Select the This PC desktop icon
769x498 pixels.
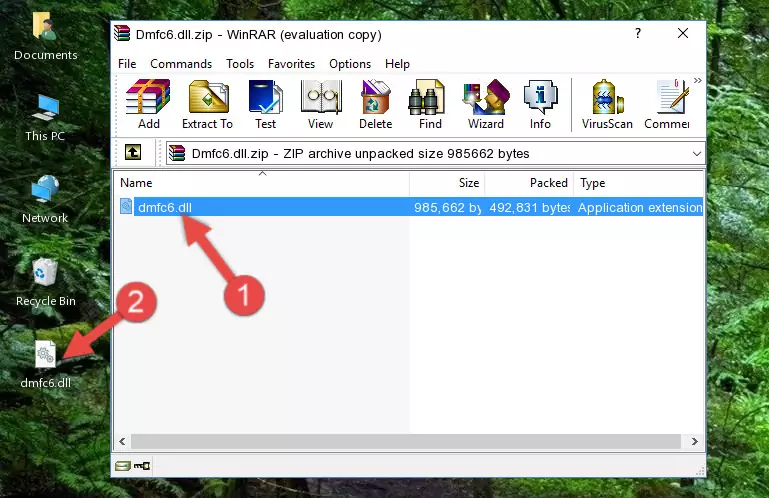click(x=45, y=118)
